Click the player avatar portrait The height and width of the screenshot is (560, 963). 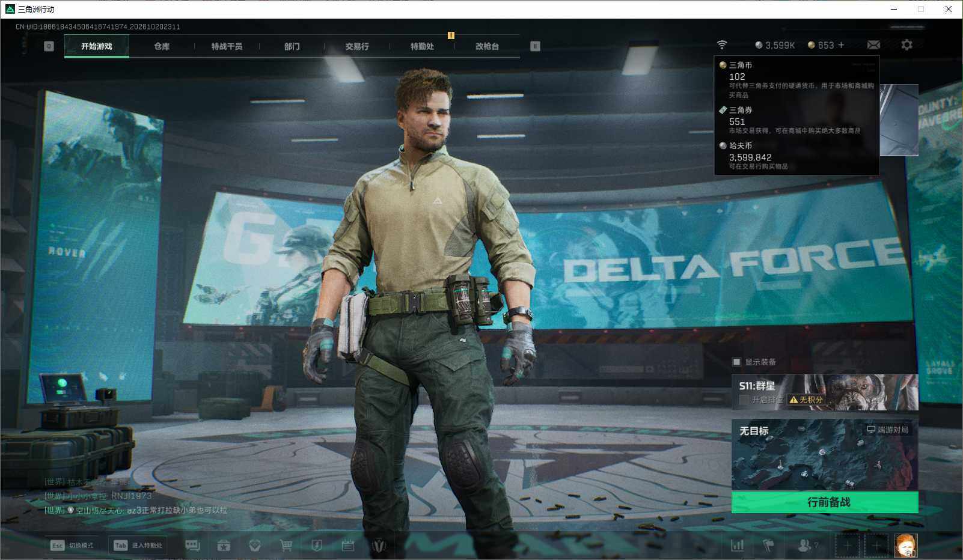(905, 545)
